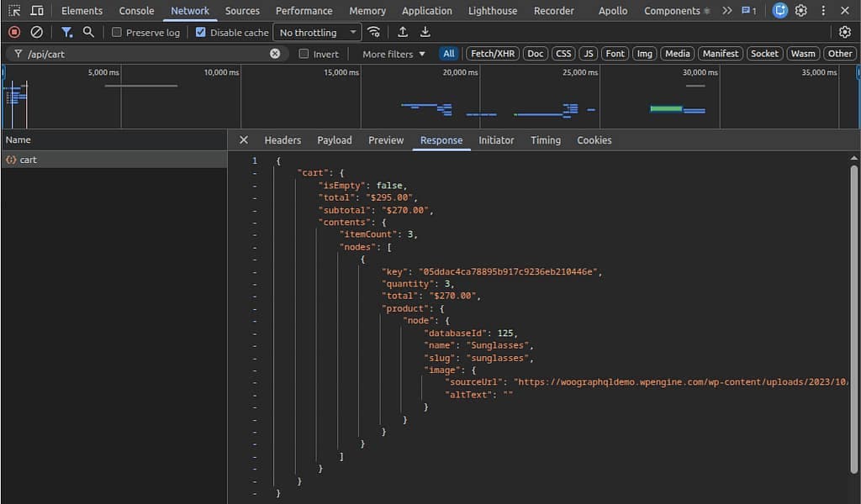861x504 pixels.
Task: Collapse the "cart" object fold marker
Action: [254, 173]
